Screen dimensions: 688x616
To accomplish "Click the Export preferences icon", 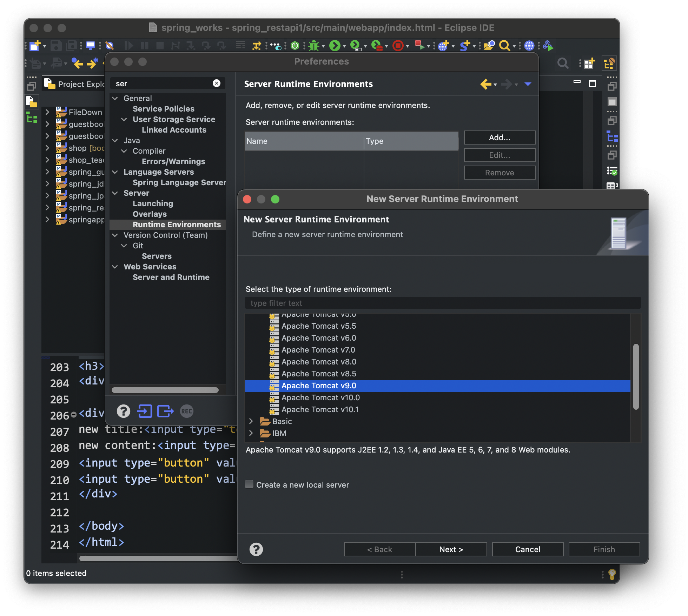I will (165, 411).
